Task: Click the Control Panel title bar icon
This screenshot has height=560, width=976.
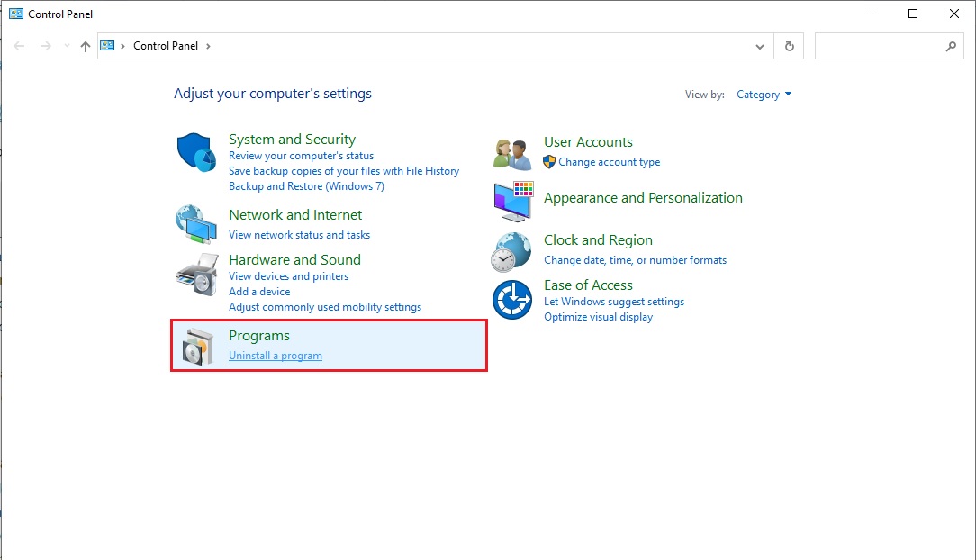Action: [x=16, y=14]
